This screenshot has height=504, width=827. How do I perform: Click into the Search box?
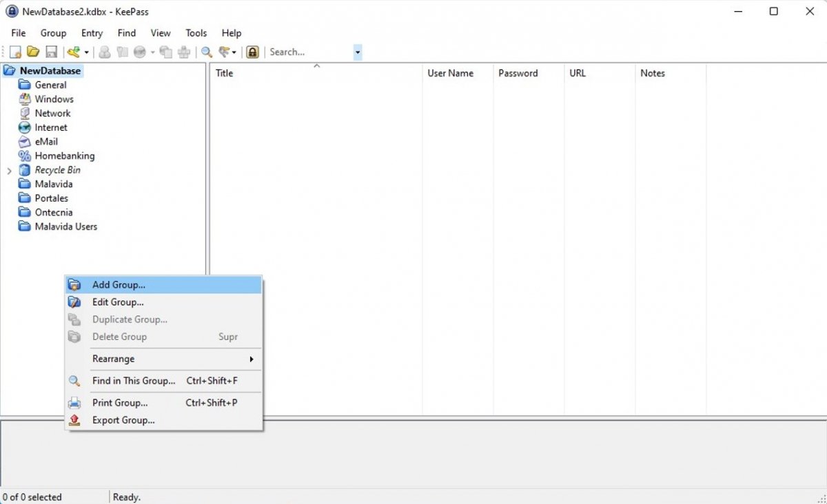[x=309, y=52]
